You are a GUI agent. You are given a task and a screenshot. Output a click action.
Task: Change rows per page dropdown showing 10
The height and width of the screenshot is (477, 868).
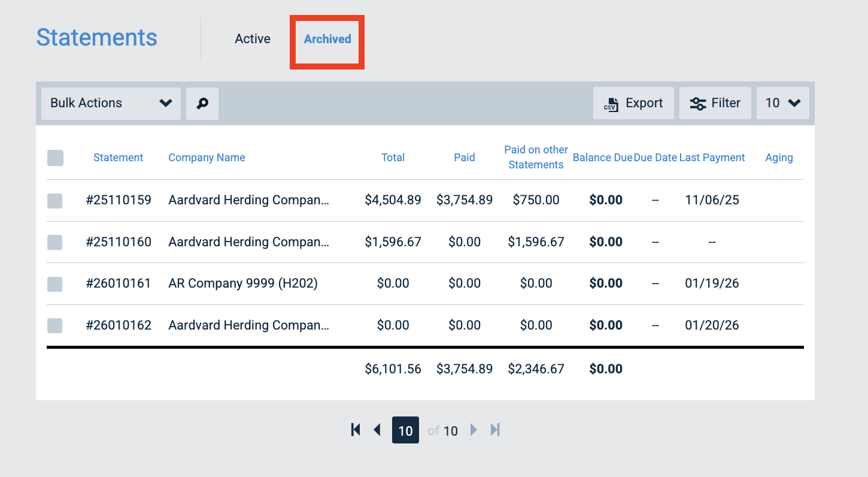tap(783, 103)
